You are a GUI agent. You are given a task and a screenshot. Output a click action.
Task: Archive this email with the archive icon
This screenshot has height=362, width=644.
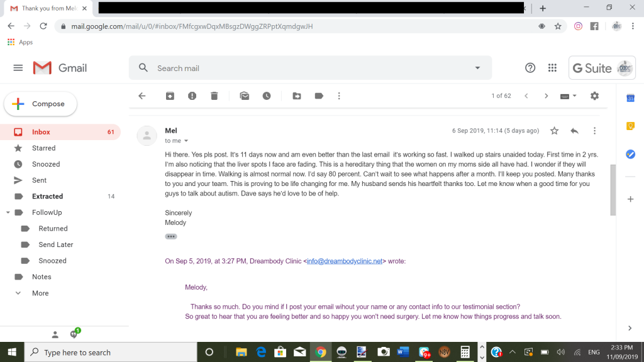170,96
